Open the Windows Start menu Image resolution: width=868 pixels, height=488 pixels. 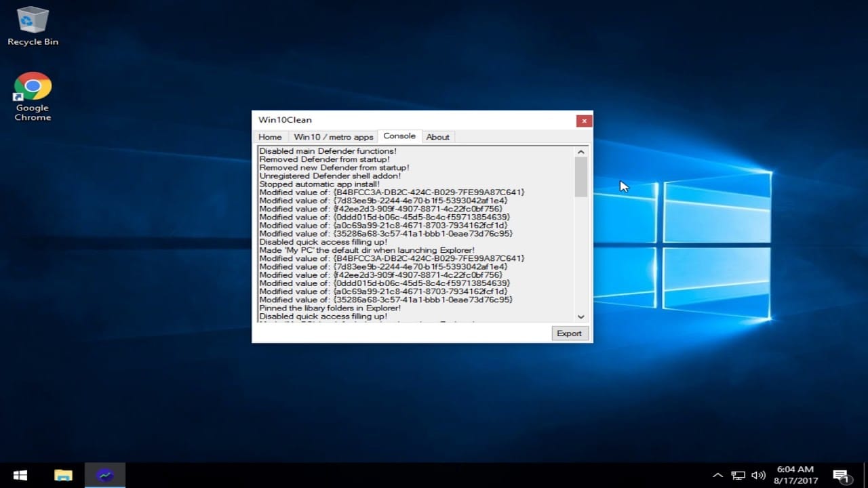[20, 475]
